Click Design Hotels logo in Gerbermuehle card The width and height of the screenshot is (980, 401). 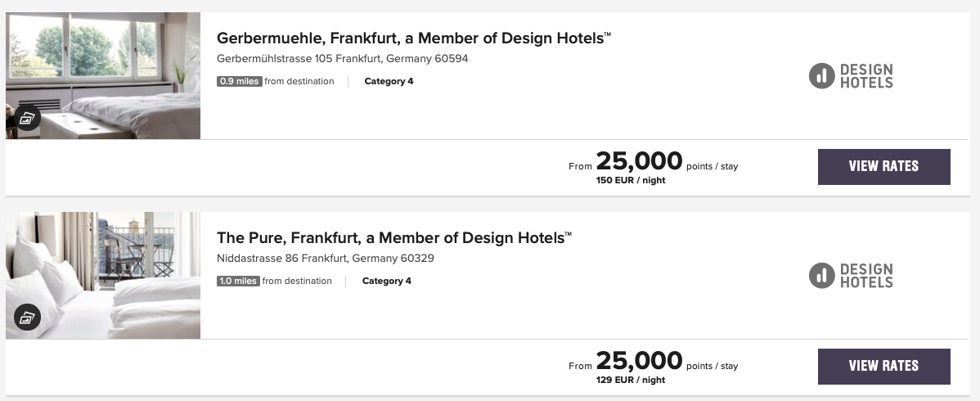tap(851, 76)
